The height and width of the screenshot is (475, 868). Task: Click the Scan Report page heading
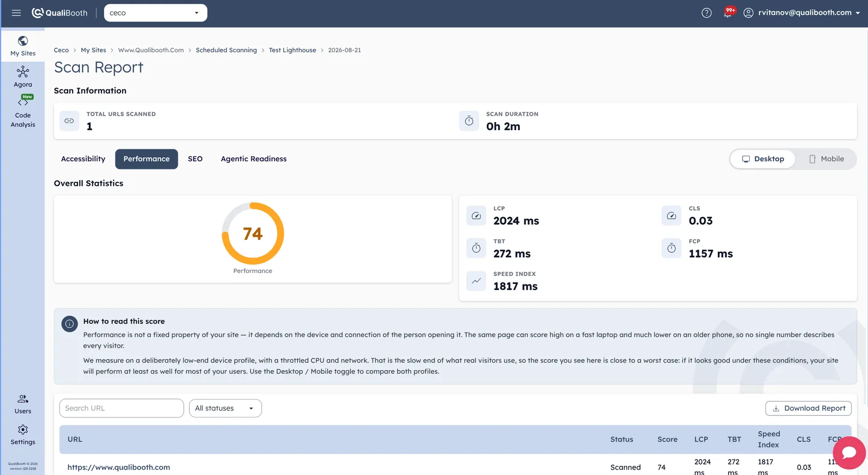(x=99, y=67)
